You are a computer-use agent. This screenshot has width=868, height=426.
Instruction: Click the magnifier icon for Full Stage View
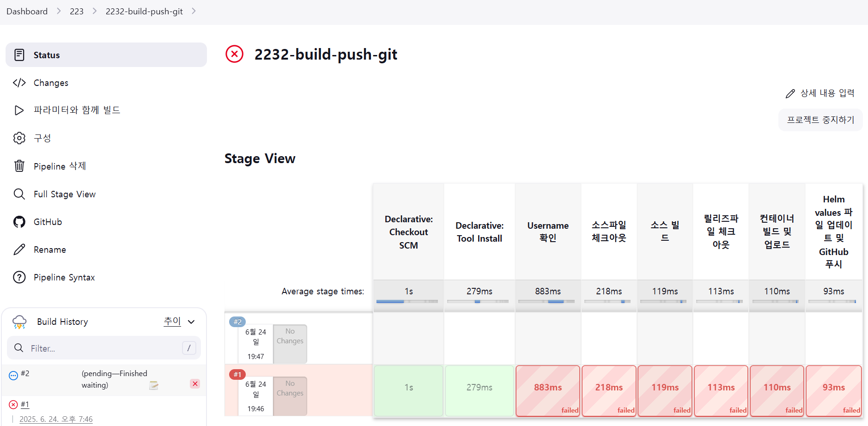[19, 194]
